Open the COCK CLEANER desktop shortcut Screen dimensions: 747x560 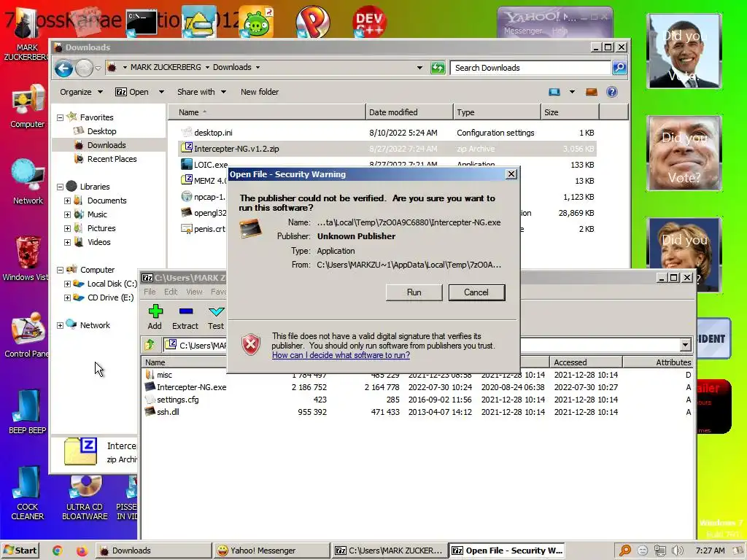[x=27, y=494]
